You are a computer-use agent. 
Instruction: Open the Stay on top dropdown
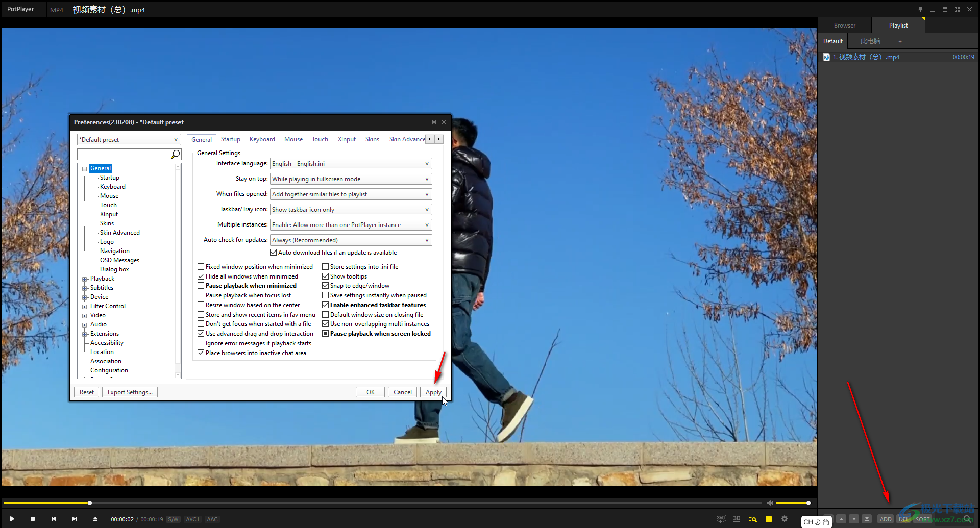[x=351, y=179]
